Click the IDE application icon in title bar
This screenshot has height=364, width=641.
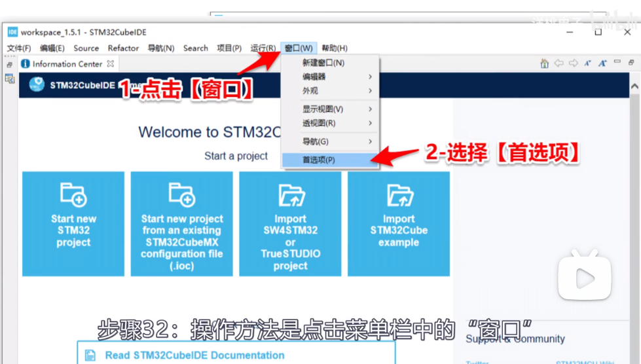coord(12,32)
